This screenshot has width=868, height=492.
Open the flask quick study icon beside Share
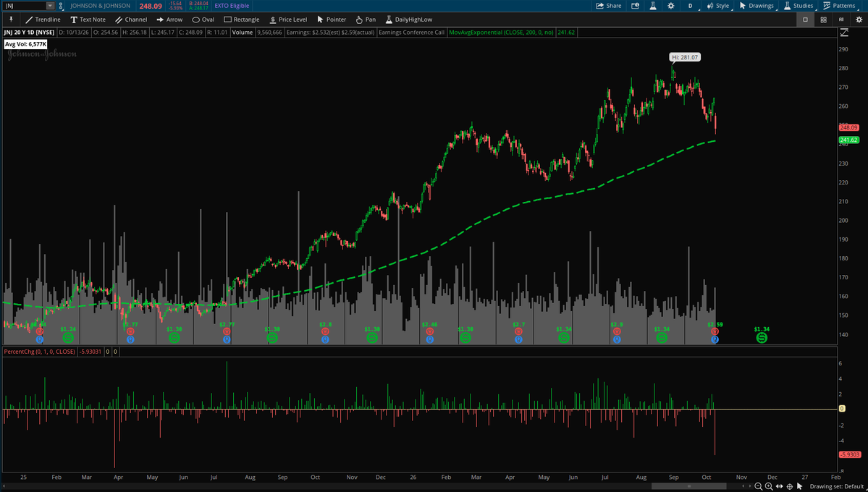[653, 6]
